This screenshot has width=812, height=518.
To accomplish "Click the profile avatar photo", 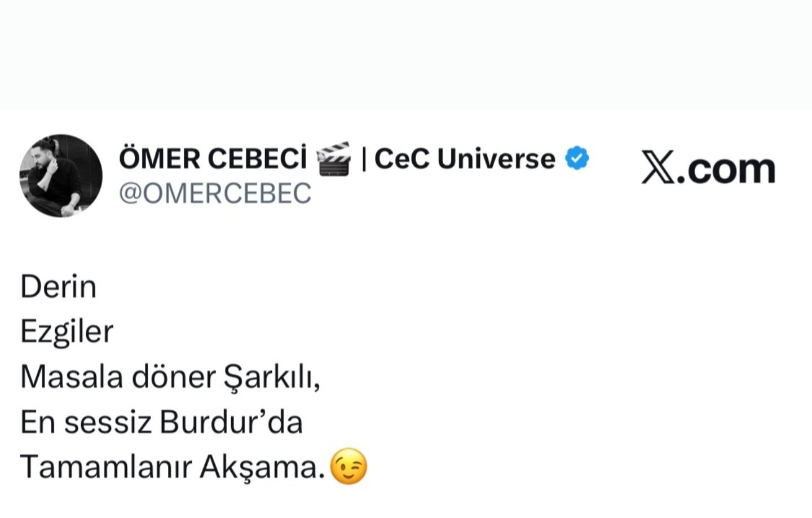I will [61, 175].
